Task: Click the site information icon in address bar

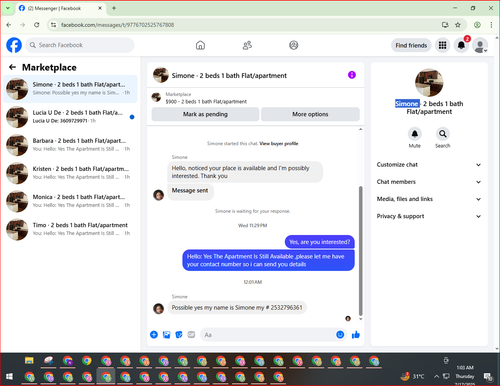Action: coord(53,25)
